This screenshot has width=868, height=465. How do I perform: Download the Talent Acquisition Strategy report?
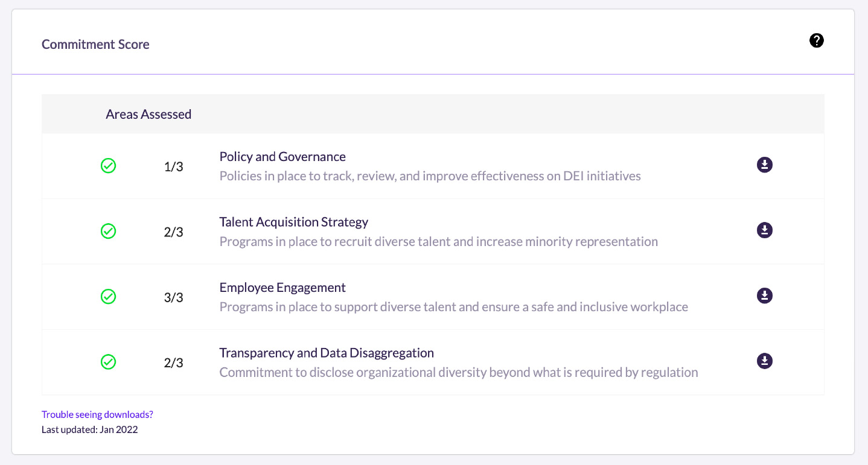(x=765, y=230)
